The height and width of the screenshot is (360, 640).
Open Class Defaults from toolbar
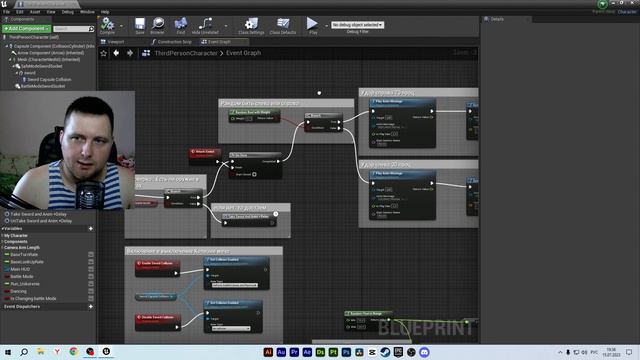(283, 23)
